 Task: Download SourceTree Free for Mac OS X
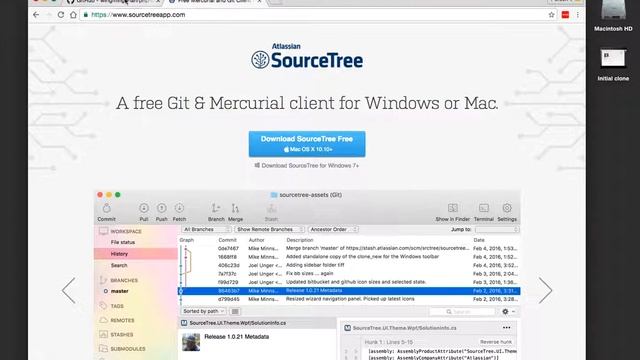(307, 144)
